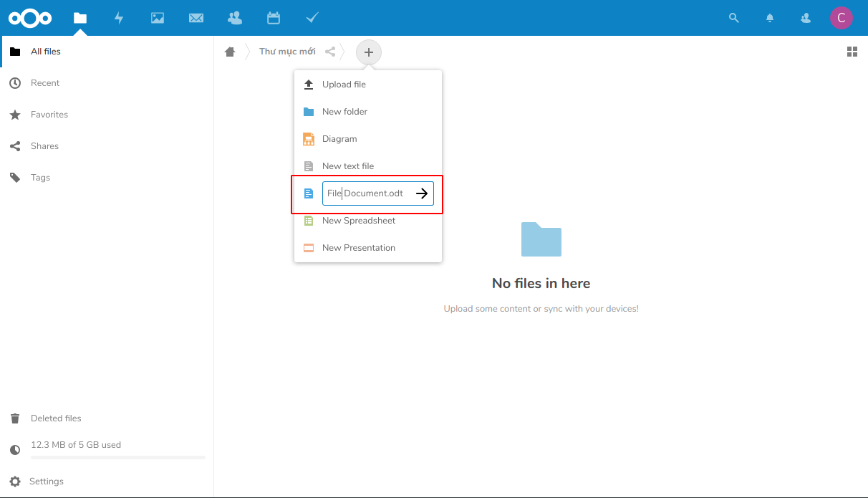Viewport: 868px width, 498px height.
Task: Open the Gallery photos icon
Action: [x=158, y=18]
